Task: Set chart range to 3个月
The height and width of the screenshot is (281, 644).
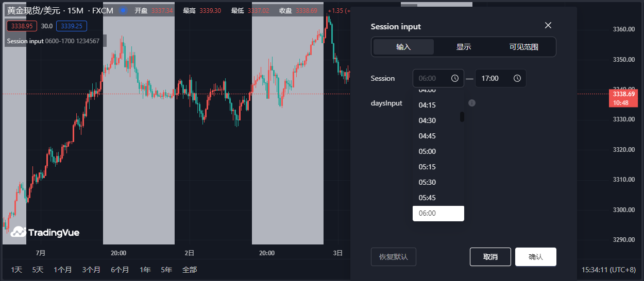Action: point(91,270)
